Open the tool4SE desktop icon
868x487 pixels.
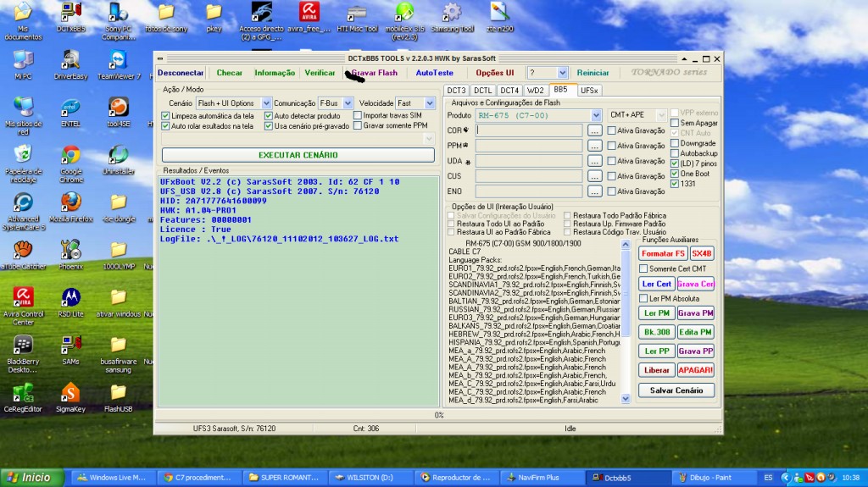[118, 112]
